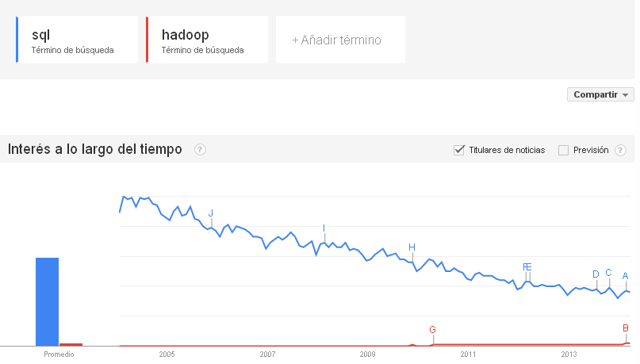Screen dimensions: 640x364
Task: Open news headline marker C
Action: tap(608, 273)
